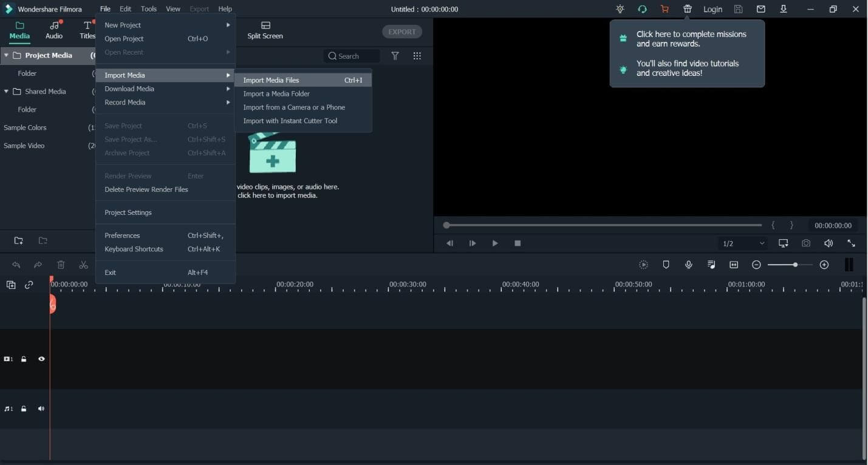Click the add track icon left of the ruler
This screenshot has height=465, width=868.
click(11, 285)
